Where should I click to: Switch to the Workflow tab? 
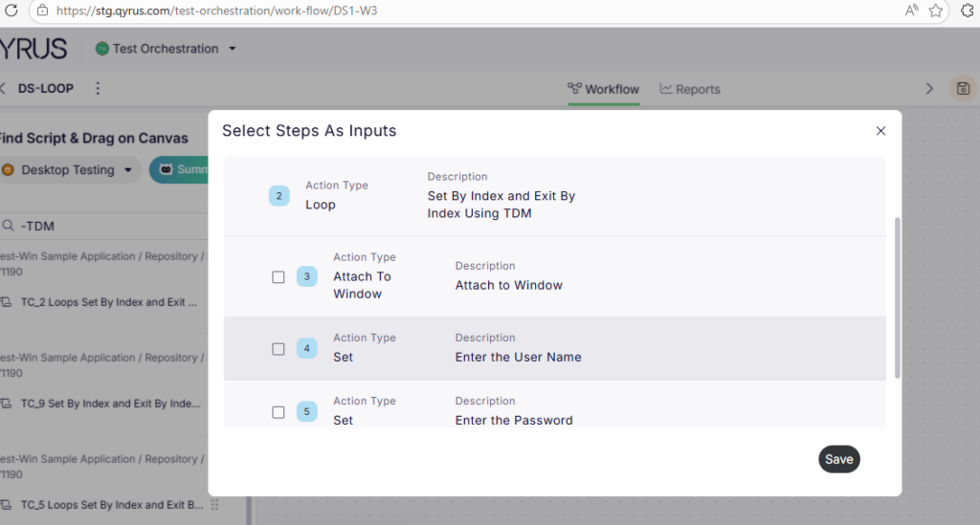click(603, 89)
